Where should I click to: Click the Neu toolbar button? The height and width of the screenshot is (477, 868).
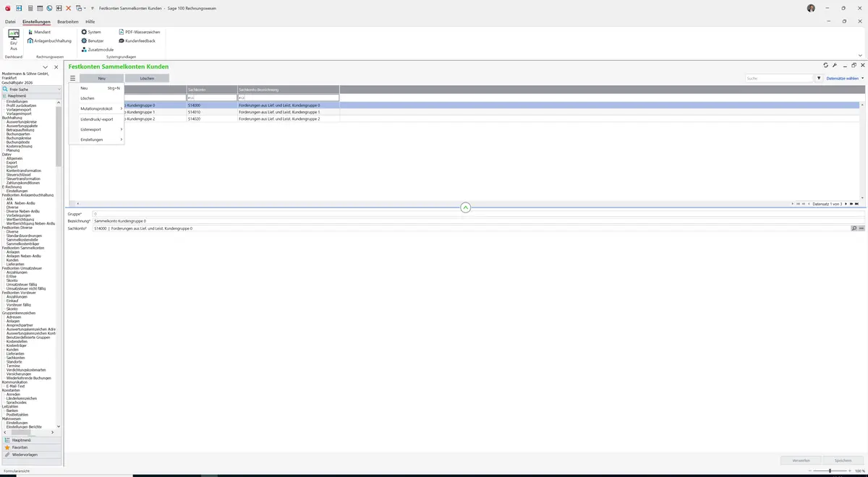[101, 78]
